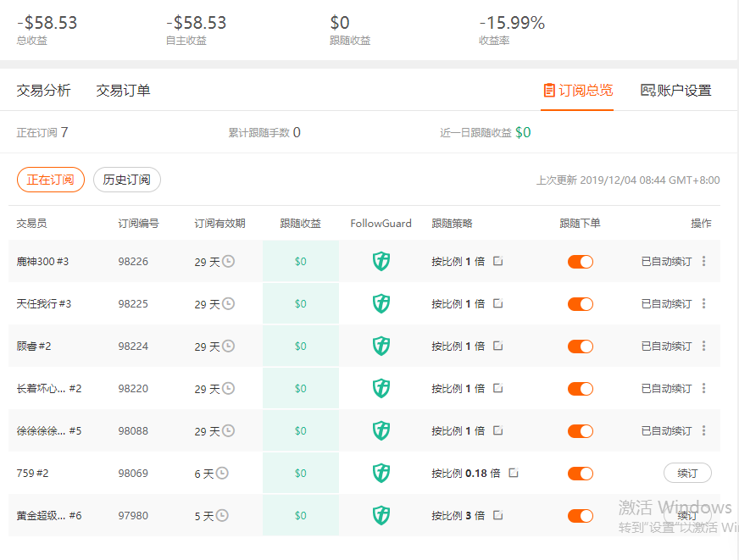Click FollowGuard shield for 长着坏心... #2
The height and width of the screenshot is (560, 739).
381,388
